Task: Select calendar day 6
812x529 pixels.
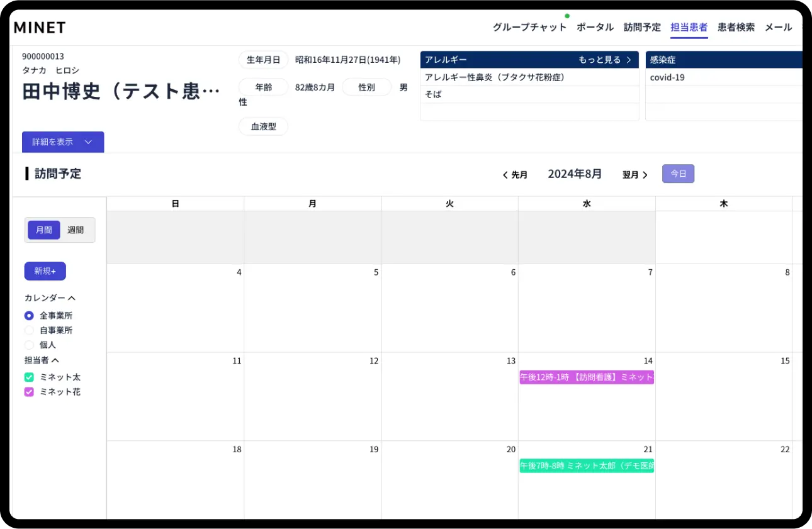Action: (449, 308)
